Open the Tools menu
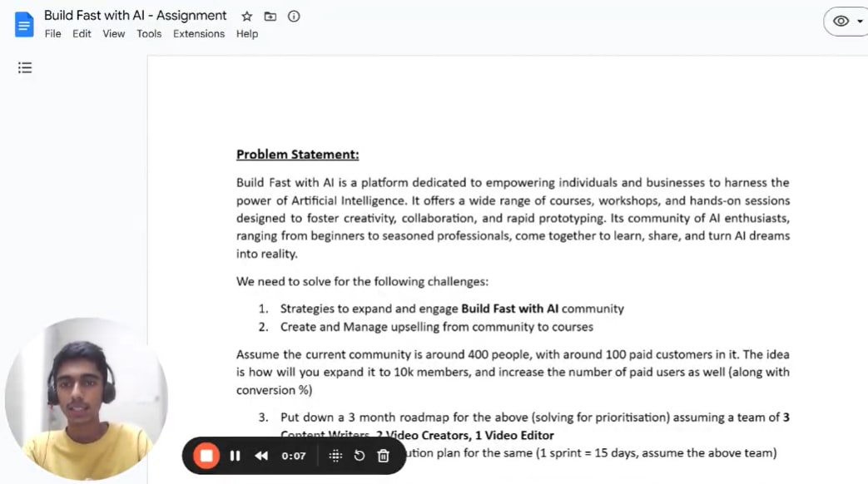 pyautogui.click(x=149, y=34)
